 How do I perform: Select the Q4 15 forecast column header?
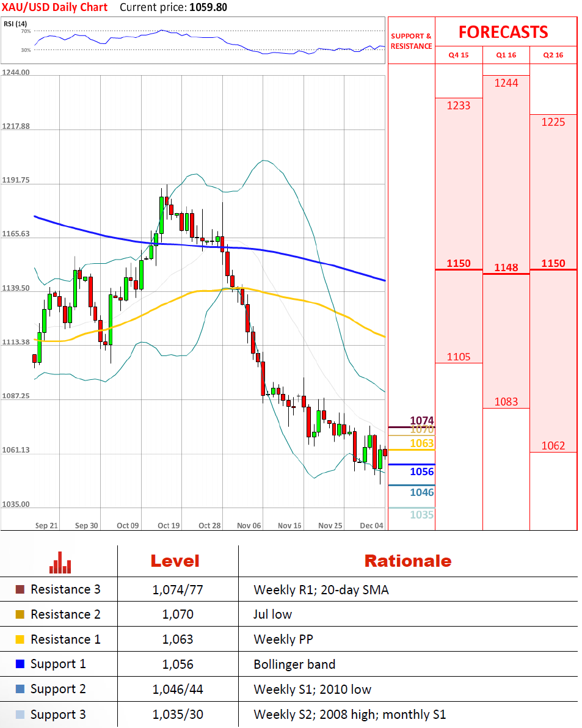459,55
